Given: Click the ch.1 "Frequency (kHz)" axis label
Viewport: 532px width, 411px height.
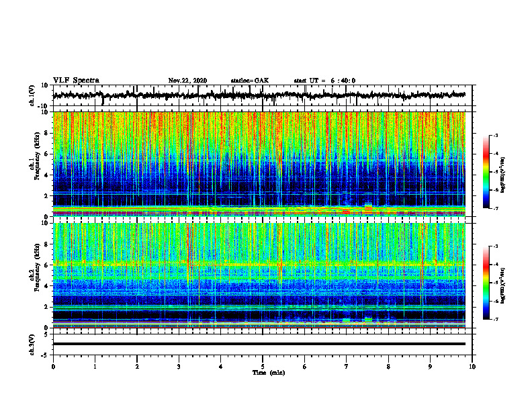Looking at the screenshot, I should tap(37, 156).
